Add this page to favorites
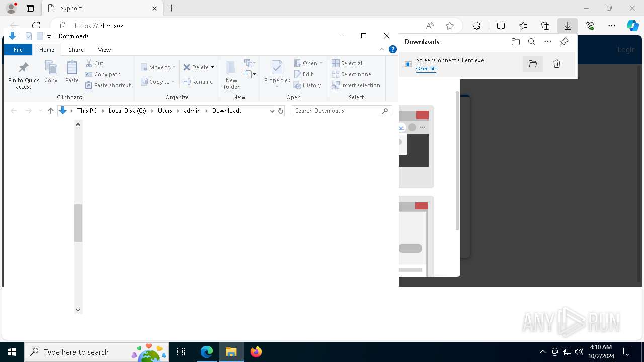The height and width of the screenshot is (362, 644). 450,26
